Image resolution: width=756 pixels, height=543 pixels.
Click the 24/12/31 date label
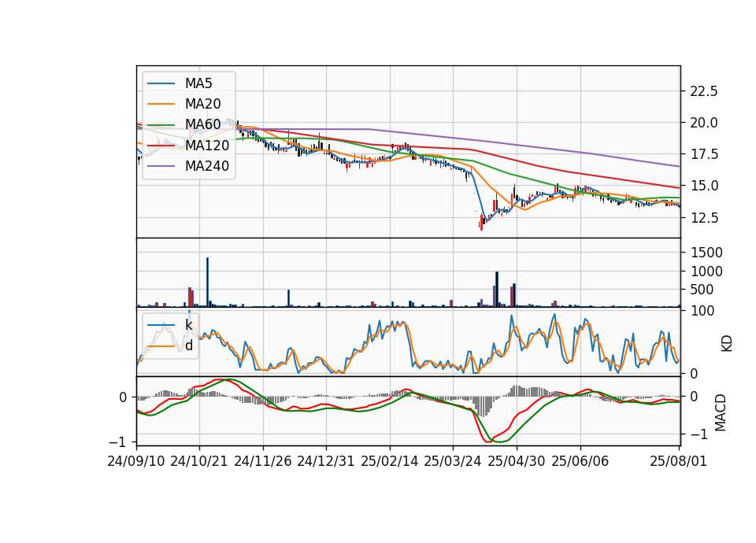tap(325, 461)
